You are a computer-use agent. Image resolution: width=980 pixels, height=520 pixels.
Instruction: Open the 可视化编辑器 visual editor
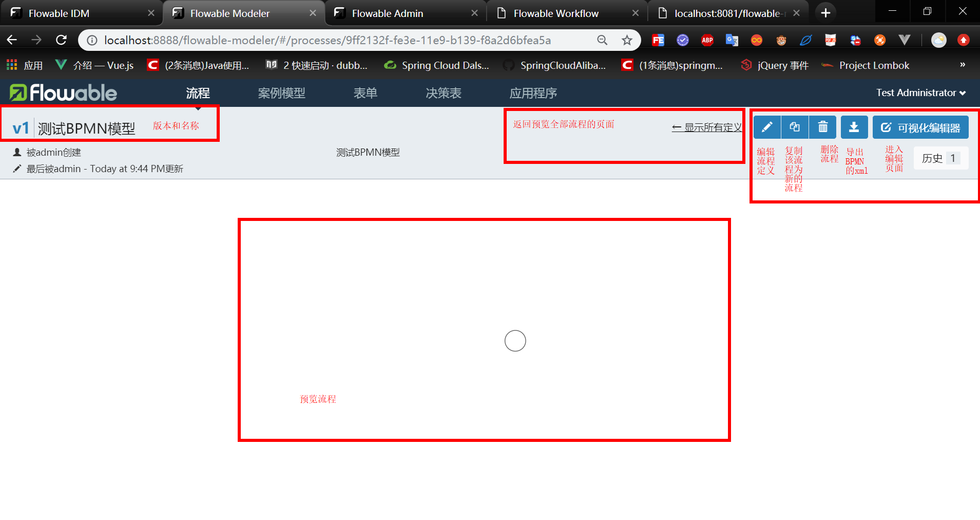[x=920, y=127]
